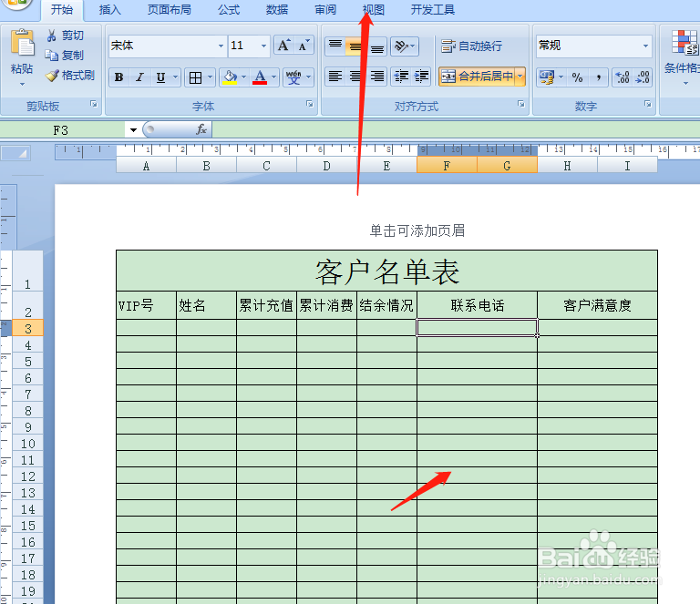Click in the formula bar

456,129
